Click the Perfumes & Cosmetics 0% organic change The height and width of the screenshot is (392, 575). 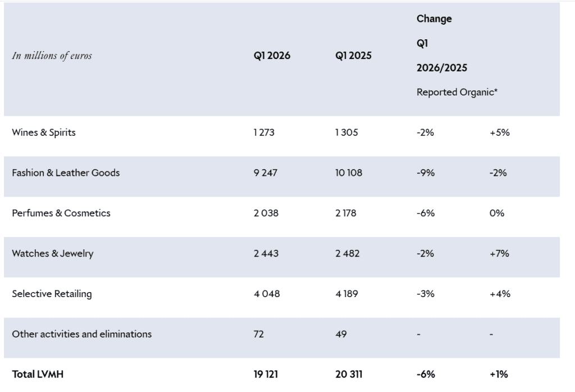pyautogui.click(x=496, y=213)
